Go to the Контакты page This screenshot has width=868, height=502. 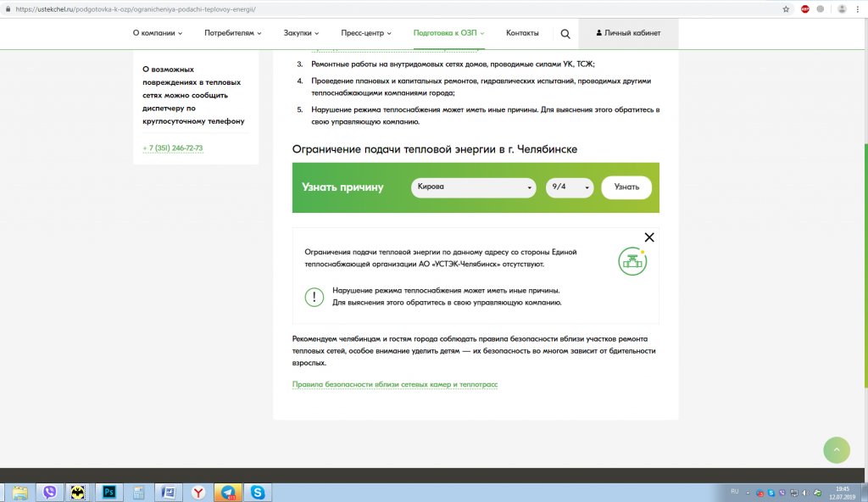[x=522, y=33]
